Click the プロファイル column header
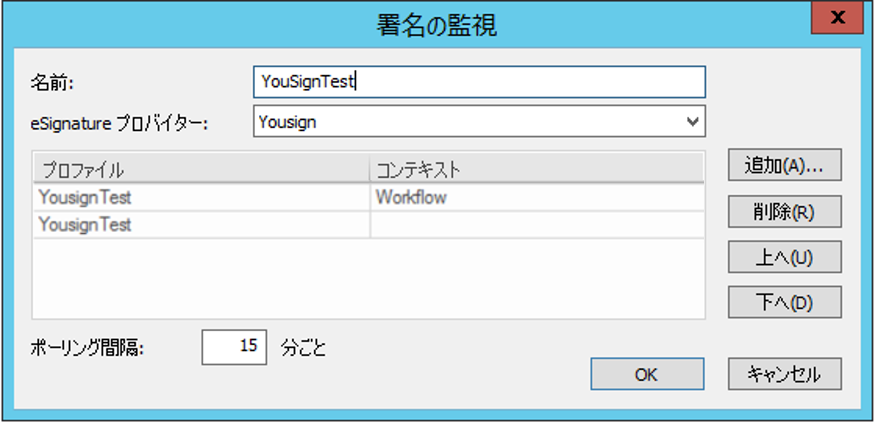The height and width of the screenshot is (423, 878). coord(202,169)
